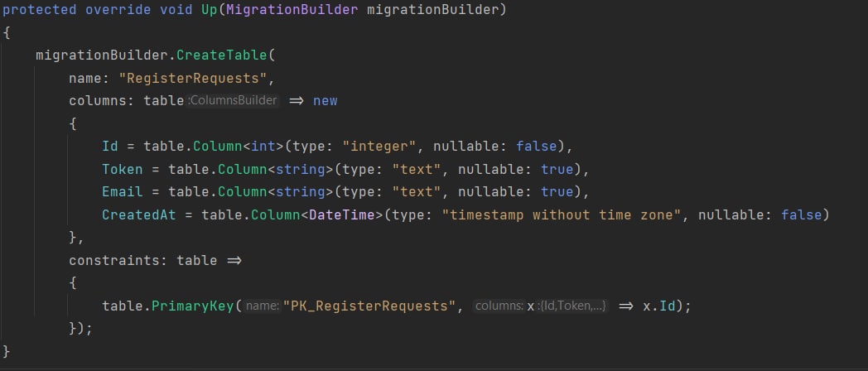Select the "RegisterRequests" name string
Image resolution: width=868 pixels, height=371 pixels.
point(193,78)
